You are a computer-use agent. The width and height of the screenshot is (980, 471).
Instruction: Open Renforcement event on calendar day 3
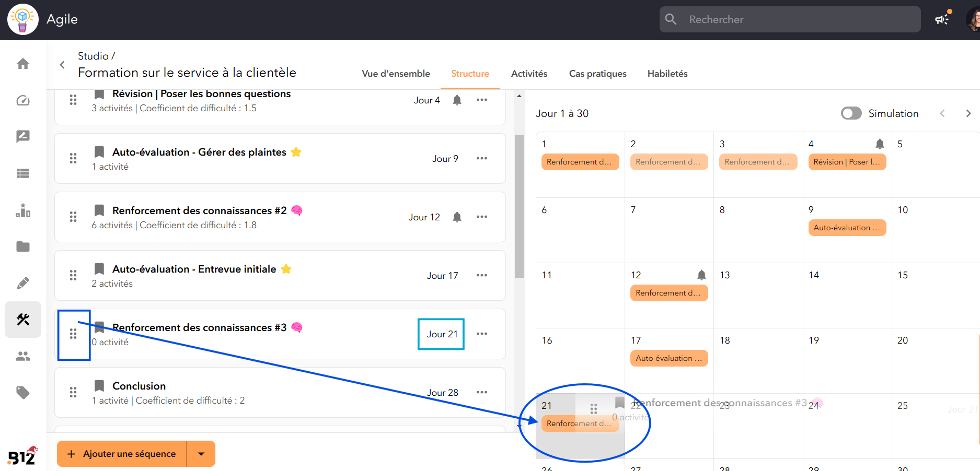click(758, 162)
